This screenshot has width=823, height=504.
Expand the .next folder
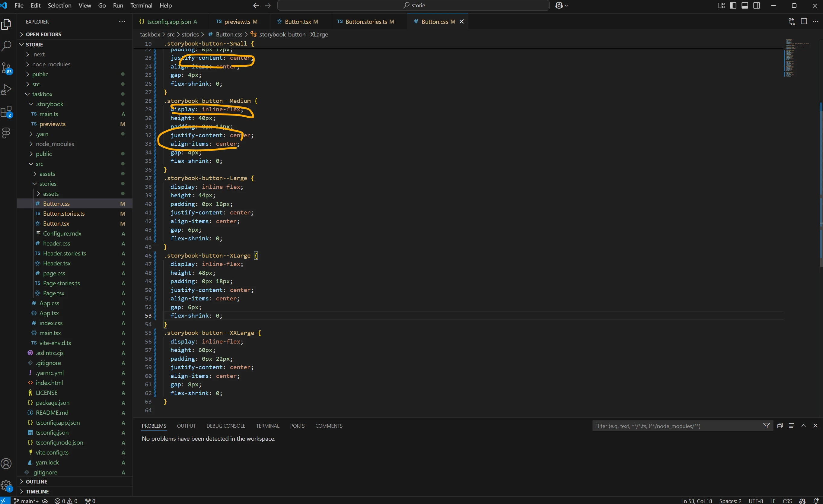click(75, 54)
